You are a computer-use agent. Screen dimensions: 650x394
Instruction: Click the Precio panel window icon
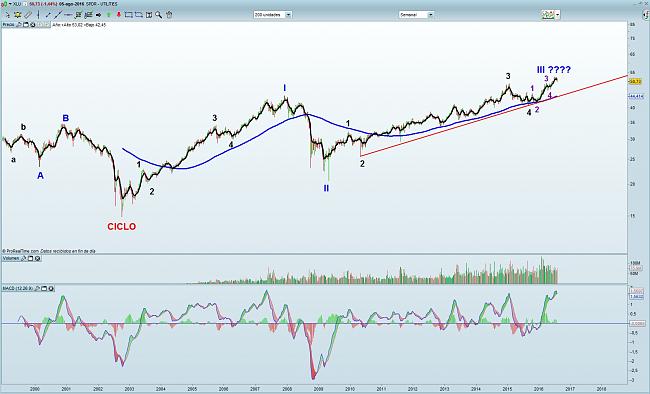click(26, 25)
